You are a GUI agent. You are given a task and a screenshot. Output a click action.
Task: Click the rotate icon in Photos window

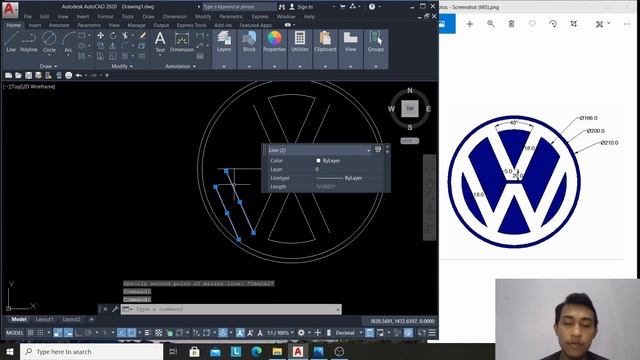click(553, 24)
